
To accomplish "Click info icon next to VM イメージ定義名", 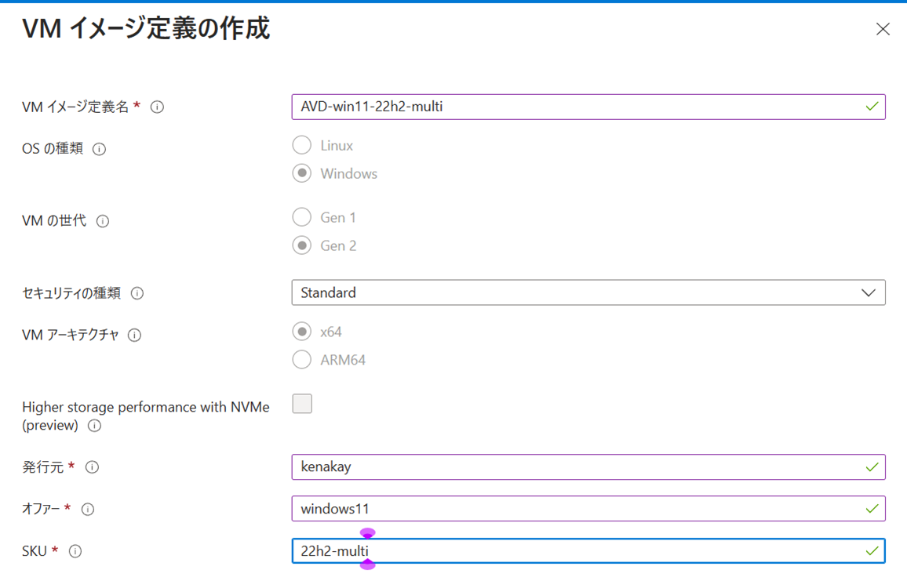I will point(157,107).
